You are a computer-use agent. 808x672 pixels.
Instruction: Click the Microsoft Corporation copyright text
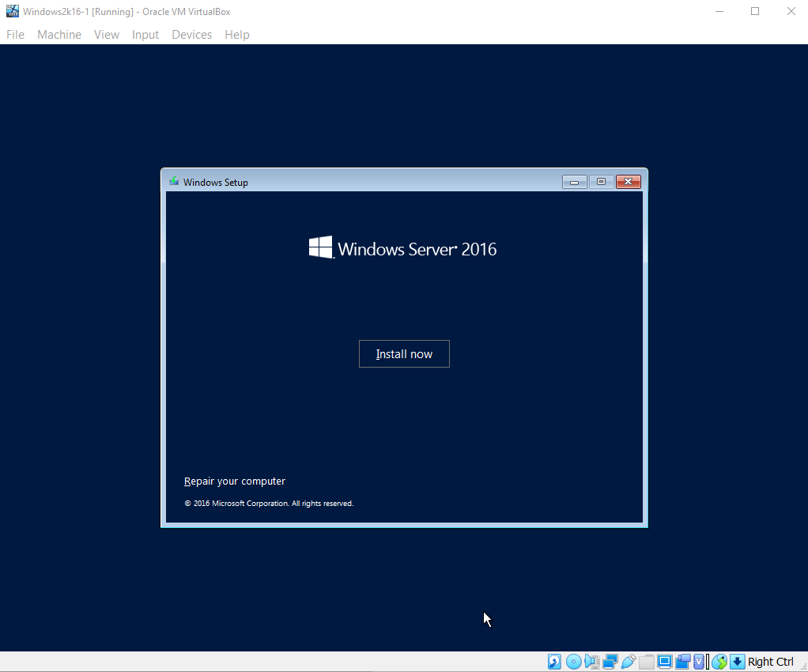(269, 504)
